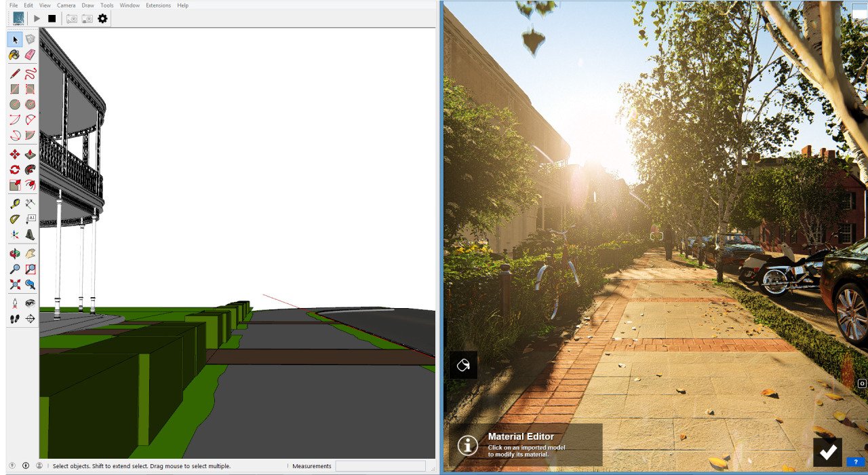The height and width of the screenshot is (475, 868).
Task: Open the Draw menu
Action: point(87,5)
